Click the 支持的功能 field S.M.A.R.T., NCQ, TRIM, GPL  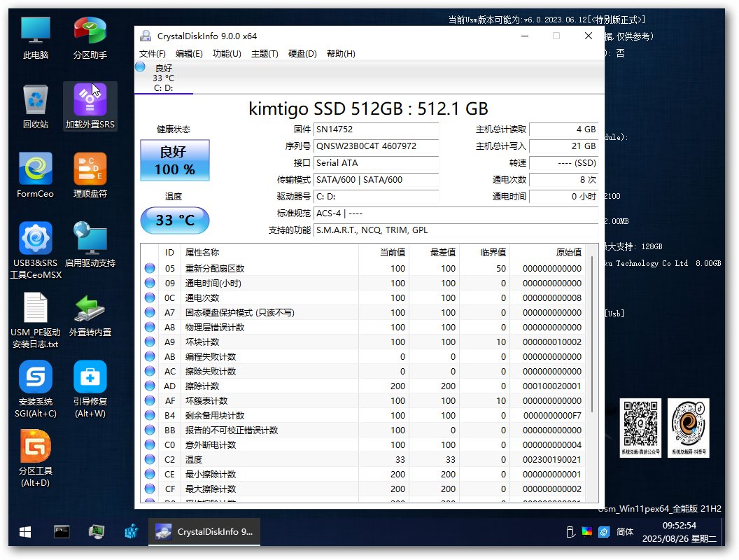coord(456,230)
